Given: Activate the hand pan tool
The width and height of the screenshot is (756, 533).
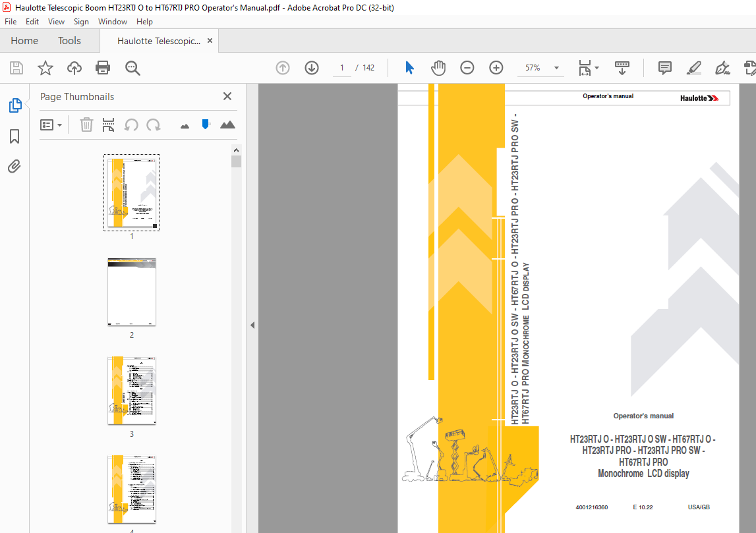Looking at the screenshot, I should tap(438, 68).
